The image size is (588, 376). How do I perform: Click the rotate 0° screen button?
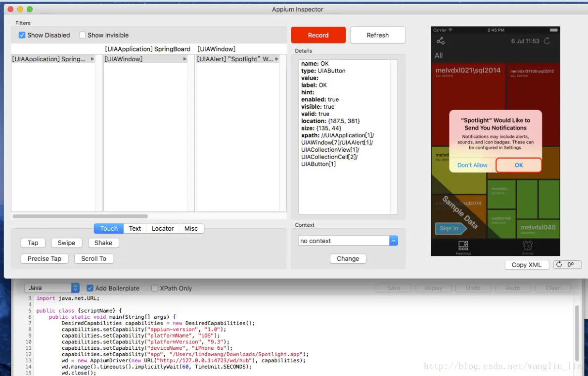click(567, 265)
